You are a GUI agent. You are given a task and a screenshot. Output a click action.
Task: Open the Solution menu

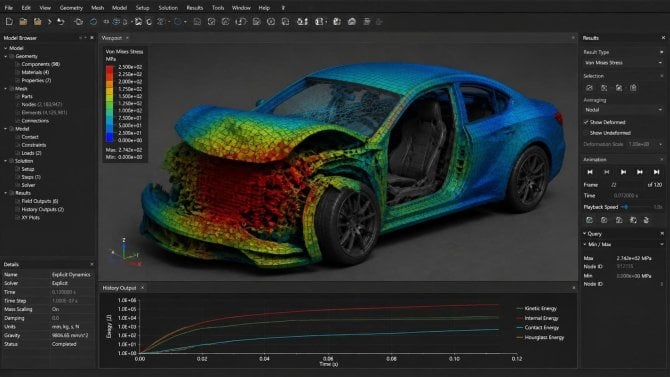pos(168,8)
